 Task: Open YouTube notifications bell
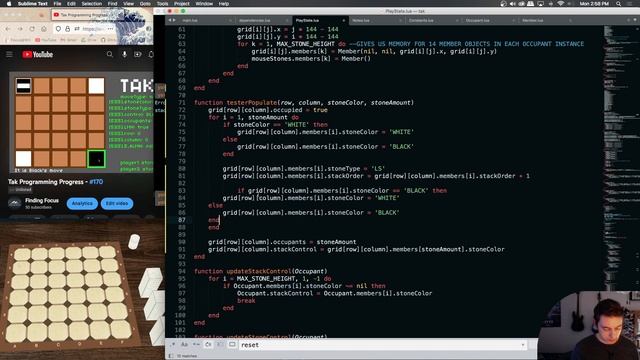[151, 54]
